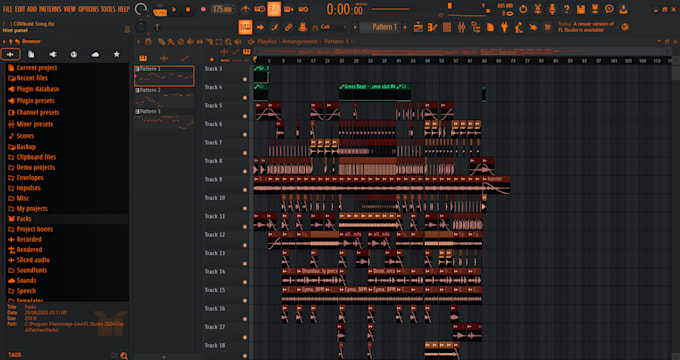
Task: Adjust the main pitch knob
Action: pyautogui.click(x=141, y=27)
